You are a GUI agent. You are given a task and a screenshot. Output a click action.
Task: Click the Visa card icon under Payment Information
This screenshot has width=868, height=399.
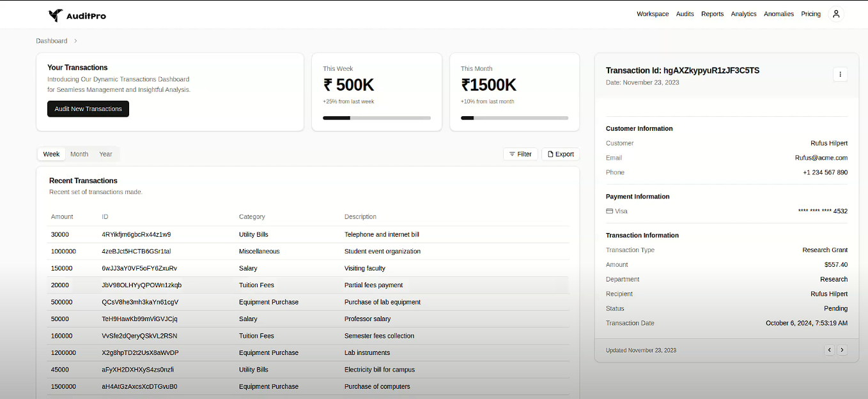point(608,211)
